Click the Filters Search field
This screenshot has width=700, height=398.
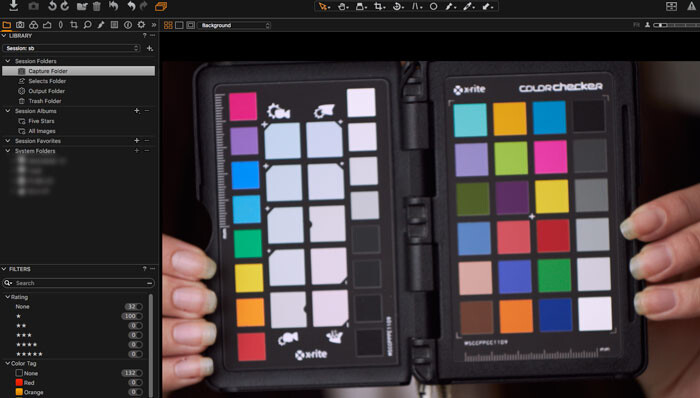pyautogui.click(x=78, y=283)
